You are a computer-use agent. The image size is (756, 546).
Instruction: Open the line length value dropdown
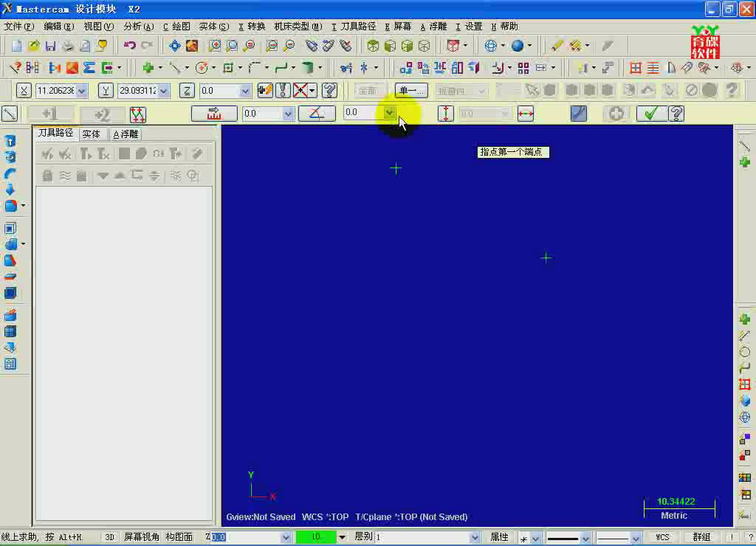pos(288,114)
